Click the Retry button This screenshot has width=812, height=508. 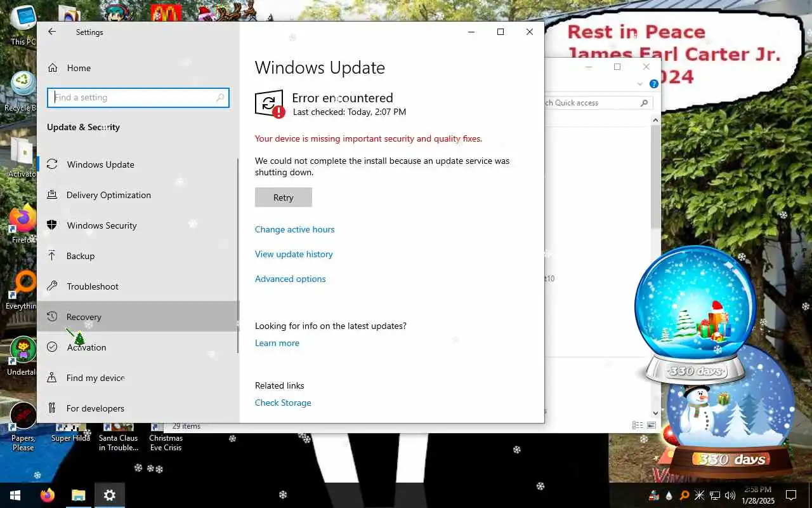(284, 197)
